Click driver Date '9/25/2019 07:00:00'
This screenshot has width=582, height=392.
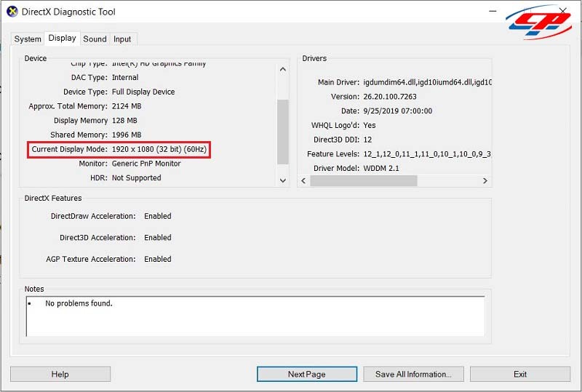coord(397,111)
